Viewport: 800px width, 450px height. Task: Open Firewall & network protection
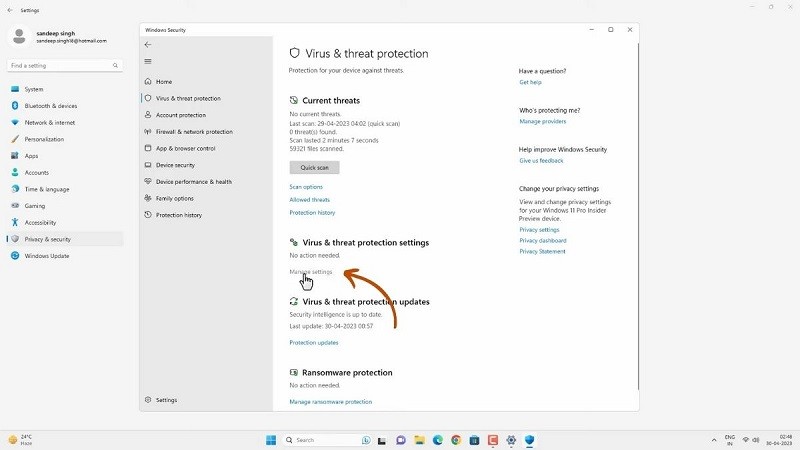pyautogui.click(x=194, y=132)
